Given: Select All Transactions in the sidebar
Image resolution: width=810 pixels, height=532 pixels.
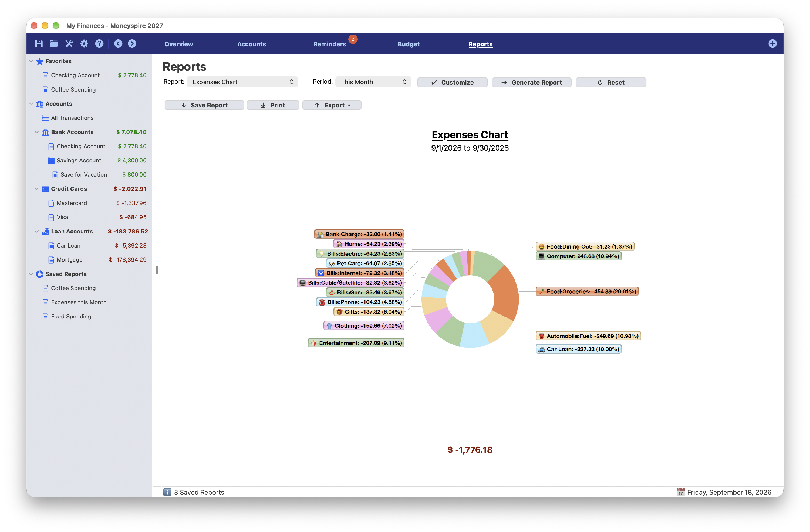Looking at the screenshot, I should [x=72, y=118].
